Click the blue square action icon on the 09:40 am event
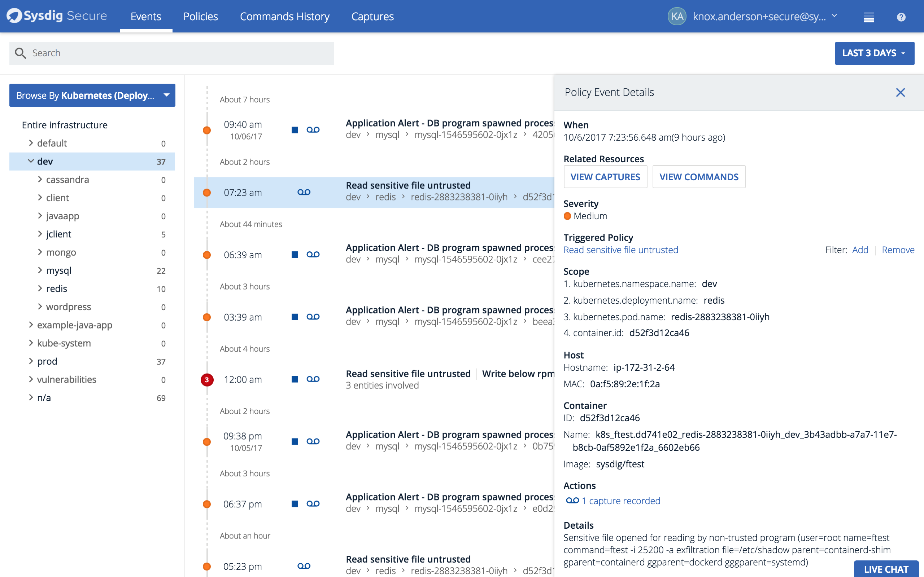 [x=295, y=130]
